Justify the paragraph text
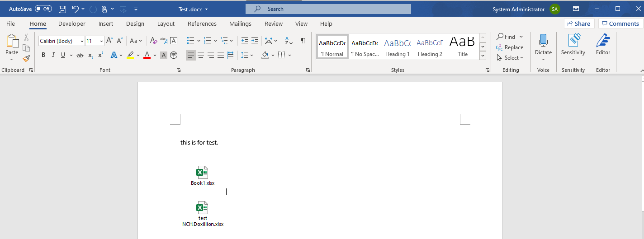644x239 pixels. 221,55
